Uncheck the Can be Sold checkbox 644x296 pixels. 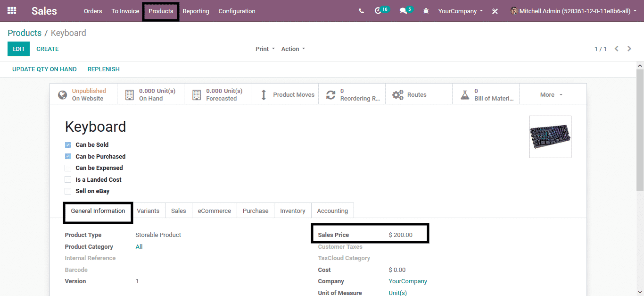(x=68, y=145)
